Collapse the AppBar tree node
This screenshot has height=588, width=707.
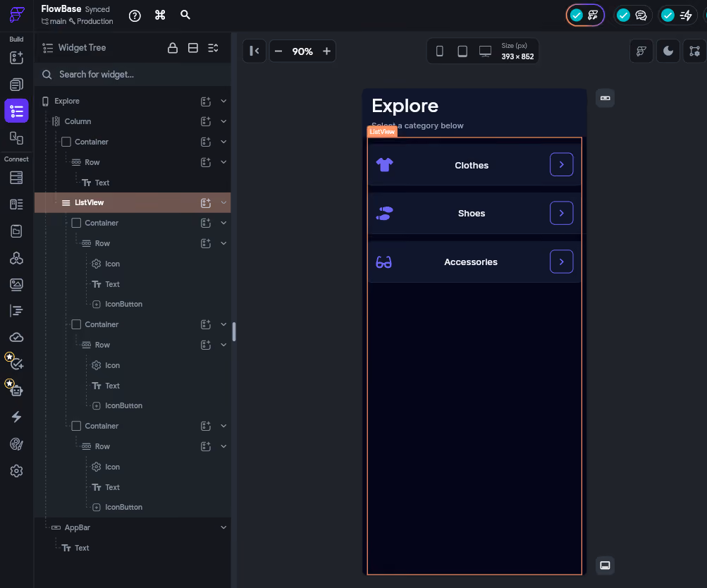(223, 527)
